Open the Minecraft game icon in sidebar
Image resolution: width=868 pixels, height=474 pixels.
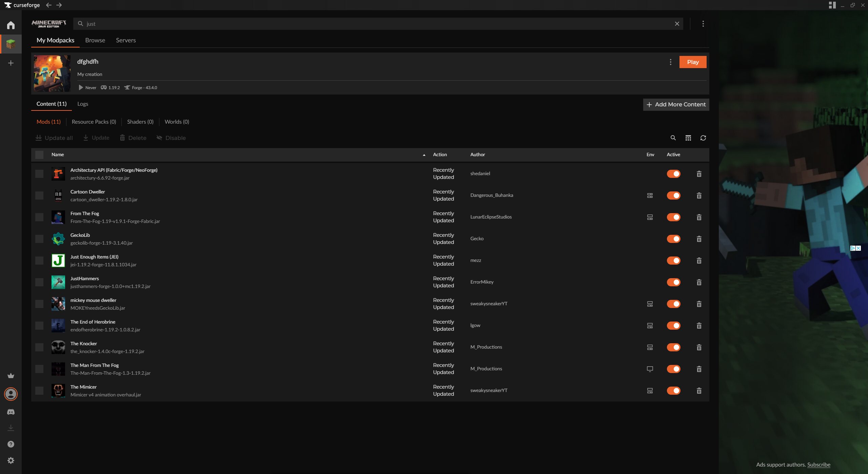11,44
